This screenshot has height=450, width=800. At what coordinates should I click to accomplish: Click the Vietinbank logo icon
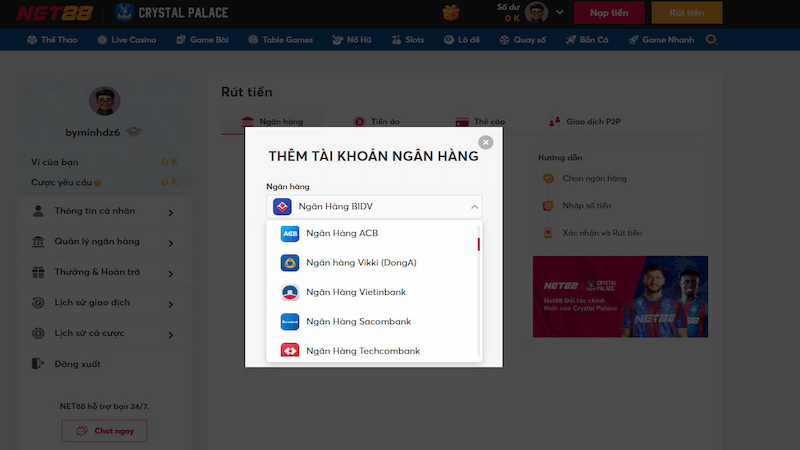pyautogui.click(x=290, y=293)
